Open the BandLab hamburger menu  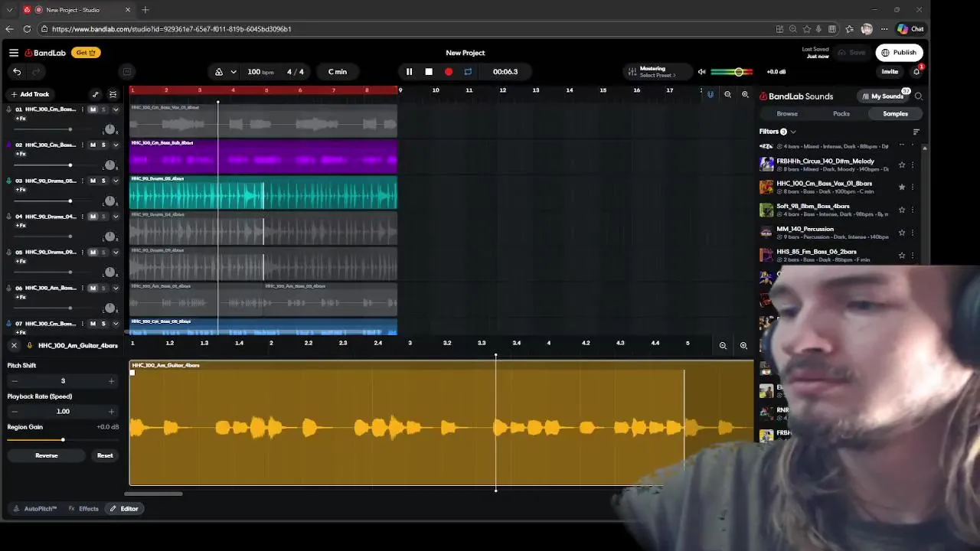(x=14, y=53)
